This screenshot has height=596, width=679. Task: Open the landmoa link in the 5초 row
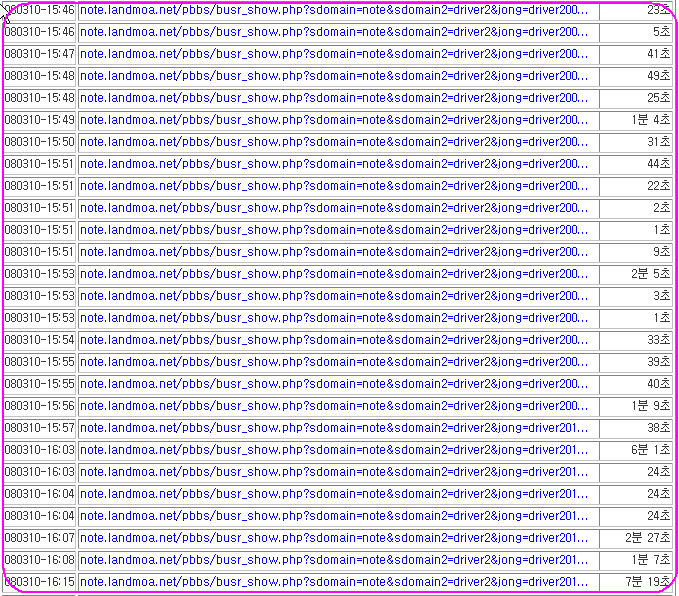click(x=334, y=32)
